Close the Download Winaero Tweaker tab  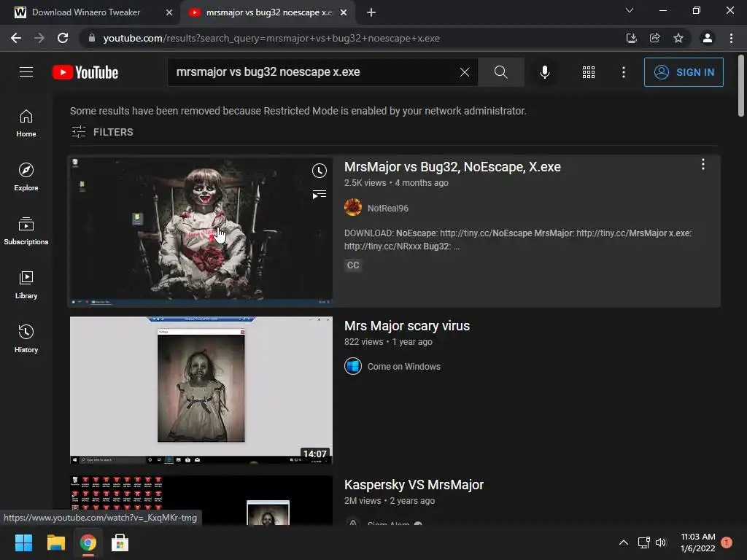(x=169, y=12)
